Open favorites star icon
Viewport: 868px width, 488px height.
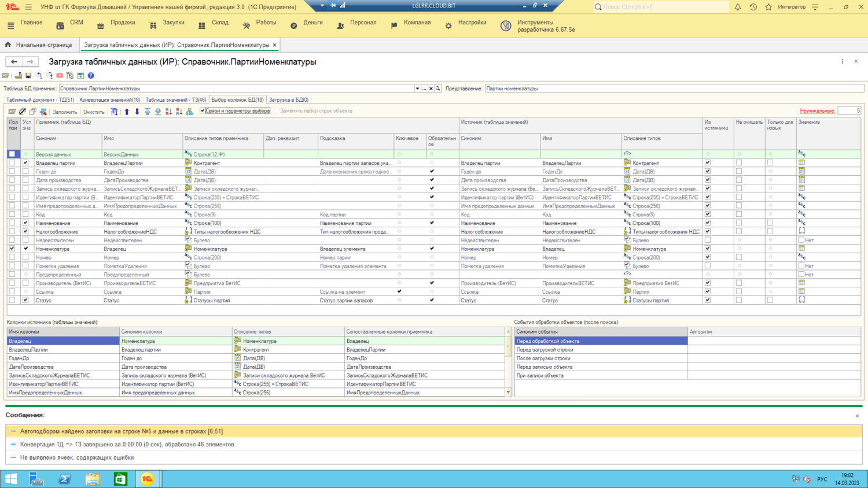pyautogui.click(x=768, y=7)
